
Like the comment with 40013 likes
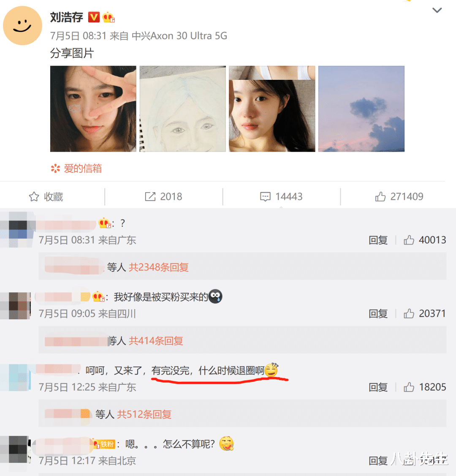click(409, 240)
